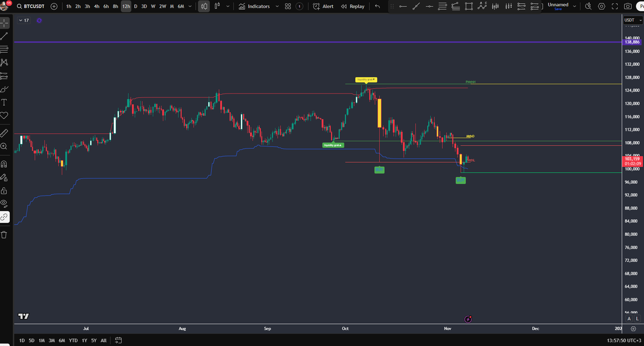This screenshot has height=346, width=644.
Task: Open chart settings via the gear icon
Action: (x=602, y=6)
